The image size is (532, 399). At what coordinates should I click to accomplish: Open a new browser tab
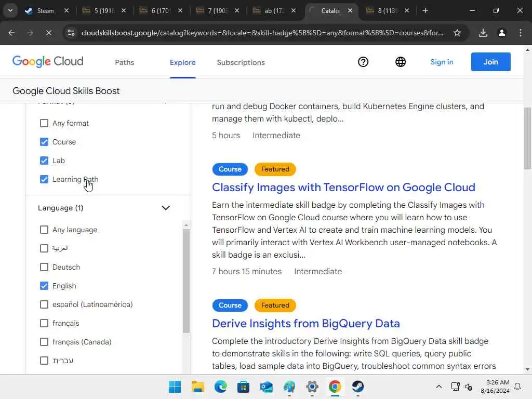click(425, 10)
